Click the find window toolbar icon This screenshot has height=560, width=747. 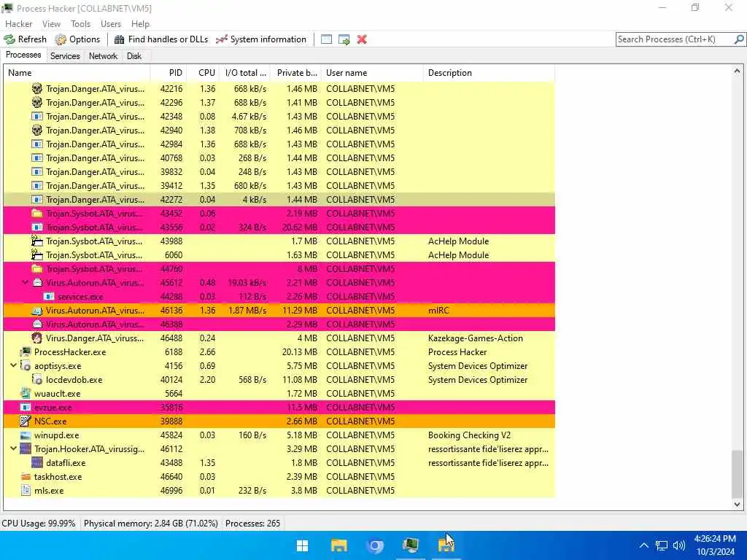tap(326, 39)
